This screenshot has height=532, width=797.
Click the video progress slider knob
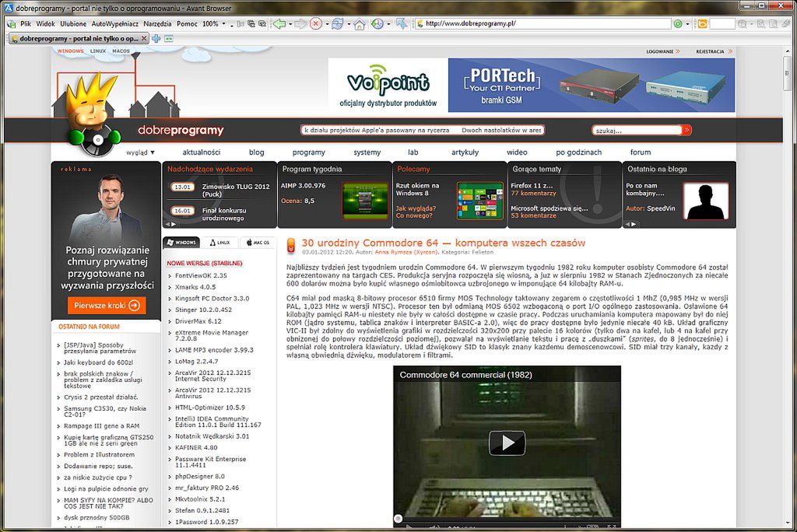pyautogui.click(x=398, y=518)
